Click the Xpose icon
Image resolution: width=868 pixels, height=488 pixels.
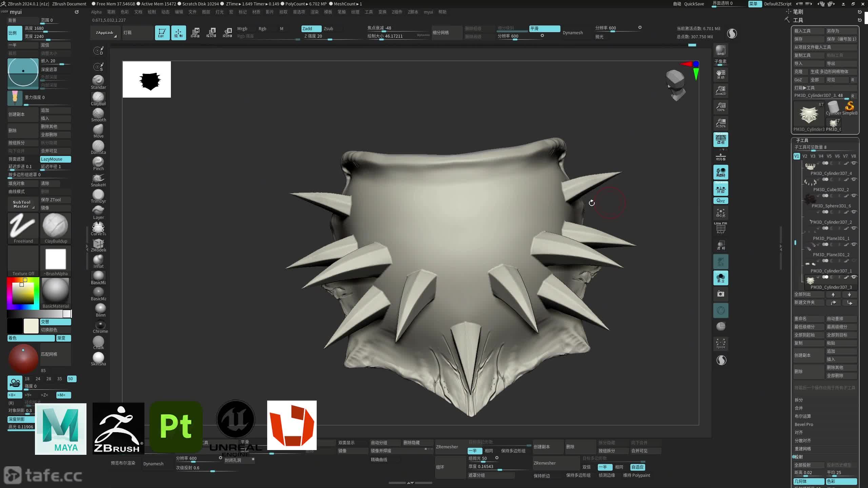[x=721, y=343]
